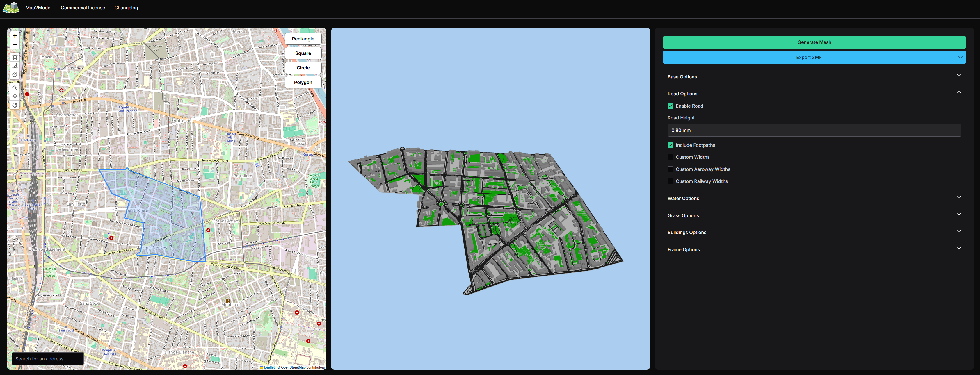
Task: Select the draw circle tool icon
Action: click(15, 75)
